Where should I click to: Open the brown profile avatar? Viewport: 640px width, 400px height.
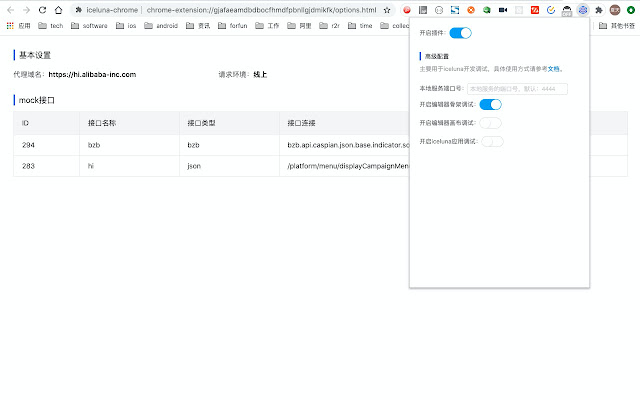(x=615, y=10)
